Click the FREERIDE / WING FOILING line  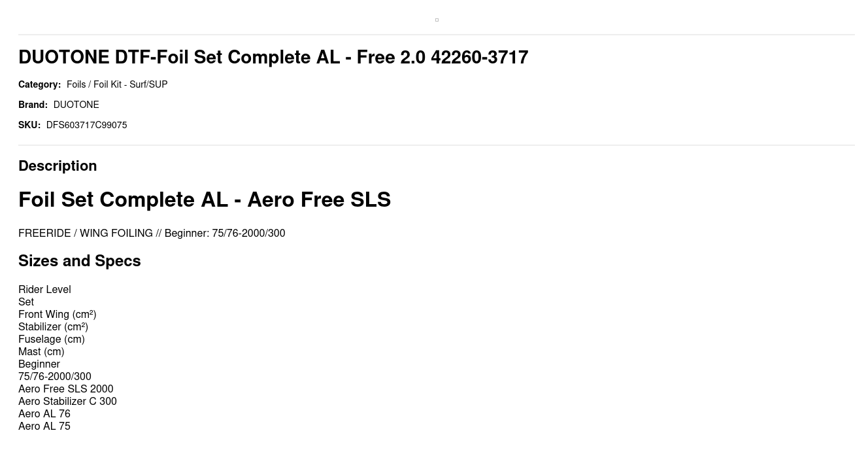pos(152,234)
